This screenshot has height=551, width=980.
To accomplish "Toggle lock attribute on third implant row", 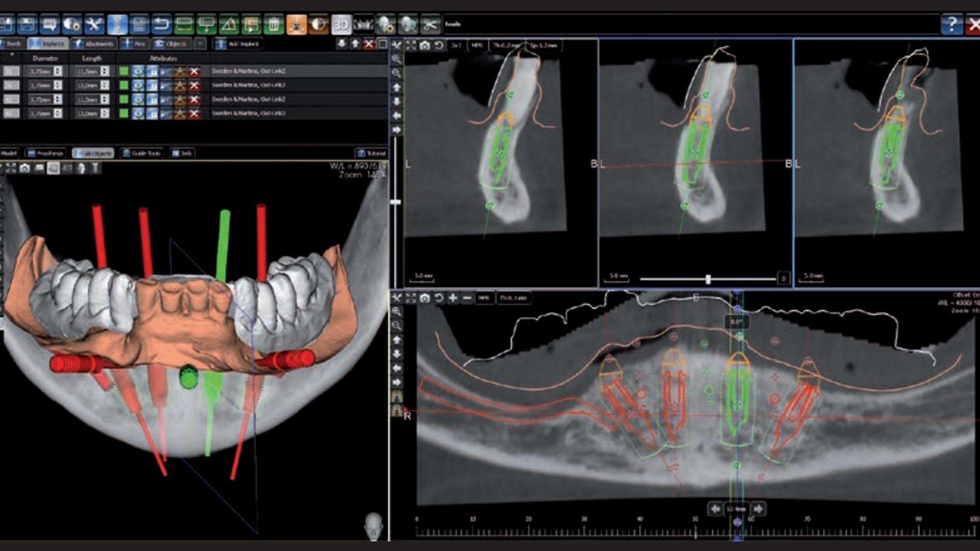I will (x=152, y=99).
